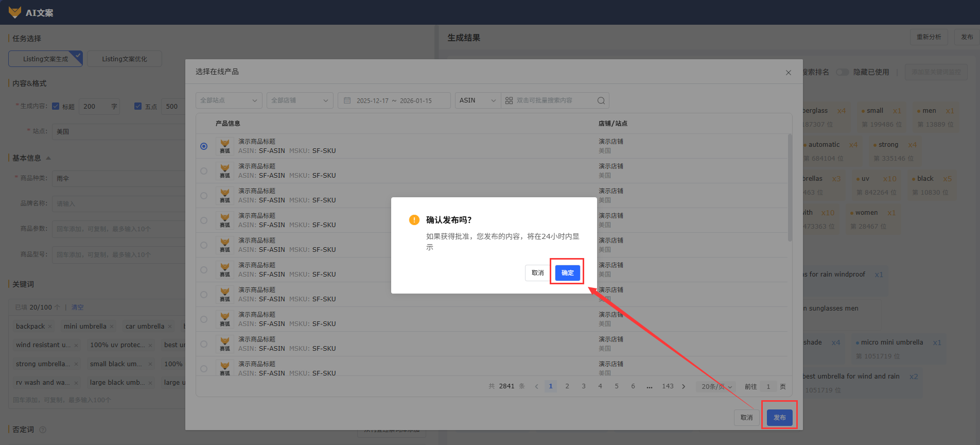Click the keyword entry field under the tags
This screenshot has width=980, height=445.
point(98,400)
